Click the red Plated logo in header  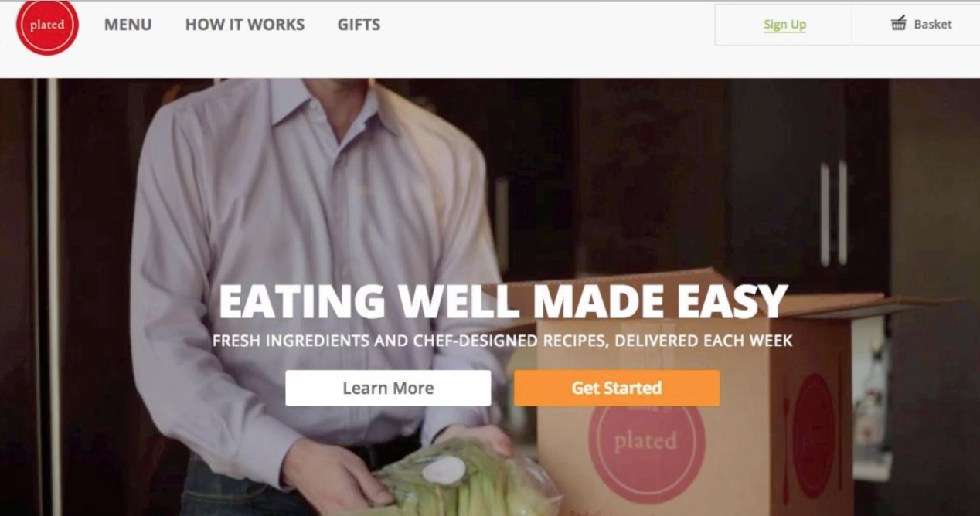[x=47, y=25]
